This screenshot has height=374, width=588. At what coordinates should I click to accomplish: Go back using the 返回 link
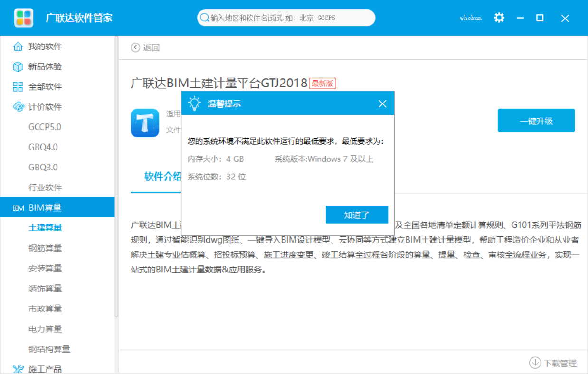(146, 47)
